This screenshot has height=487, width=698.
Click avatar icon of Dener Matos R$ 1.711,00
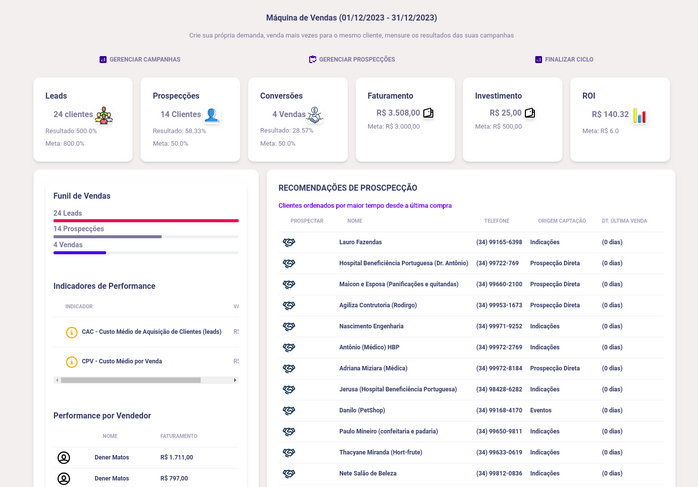tap(64, 457)
